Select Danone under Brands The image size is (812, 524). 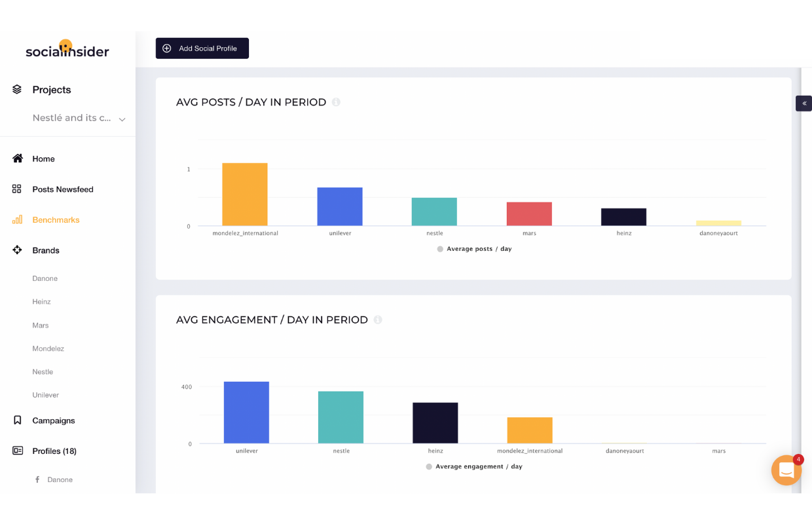pyautogui.click(x=45, y=278)
